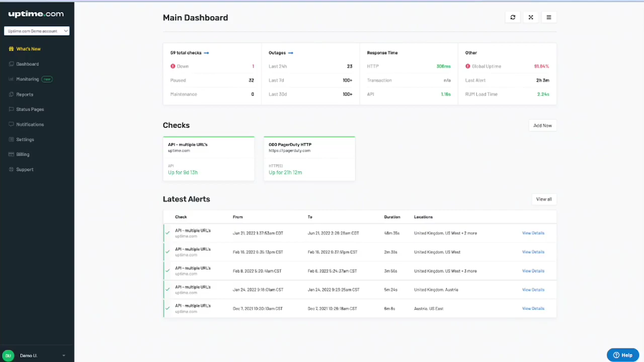Select the Support globe icon in sidebar
This screenshot has height=362, width=644.
pyautogui.click(x=11, y=169)
